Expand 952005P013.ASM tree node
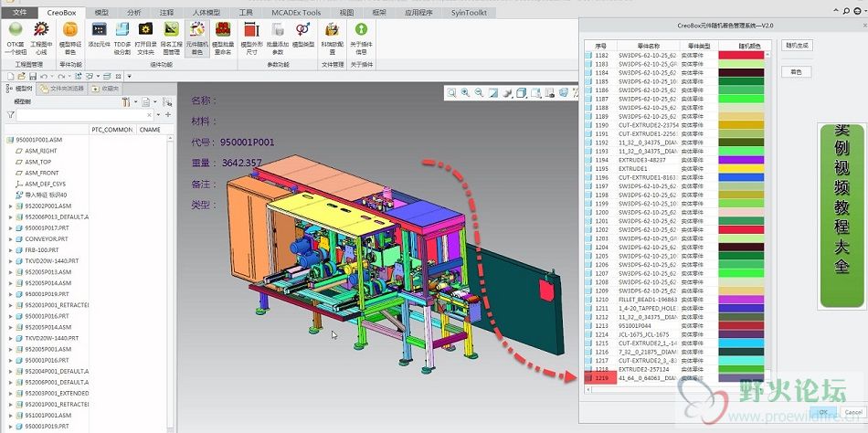 coord(10,272)
